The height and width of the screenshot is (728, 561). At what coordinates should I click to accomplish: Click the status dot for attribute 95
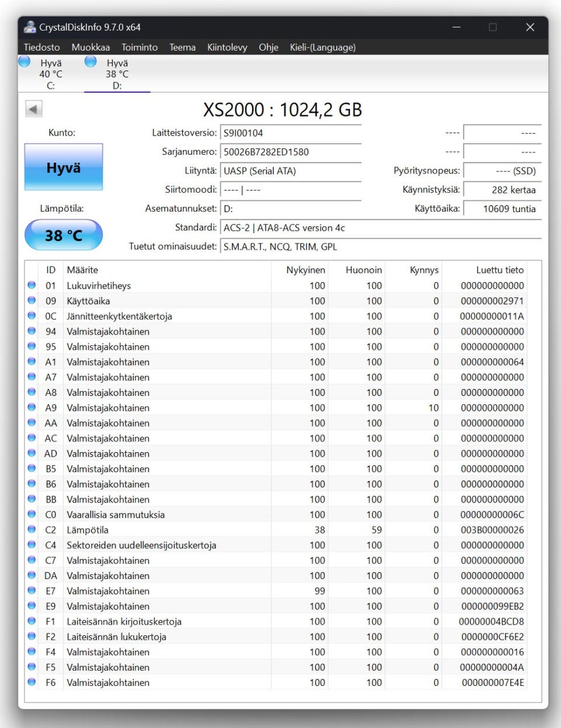(x=32, y=346)
